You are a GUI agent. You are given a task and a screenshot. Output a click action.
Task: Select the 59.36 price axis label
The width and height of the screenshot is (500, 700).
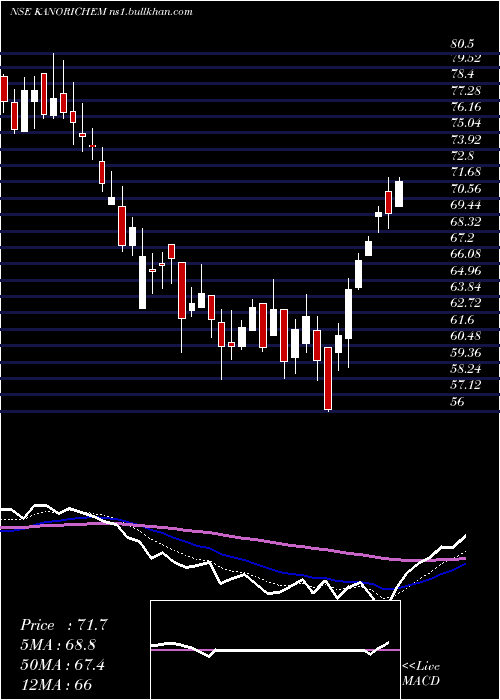466,352
